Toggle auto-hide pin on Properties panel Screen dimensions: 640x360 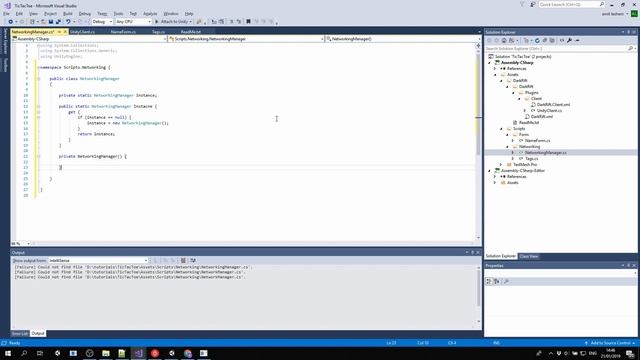(x=629, y=265)
